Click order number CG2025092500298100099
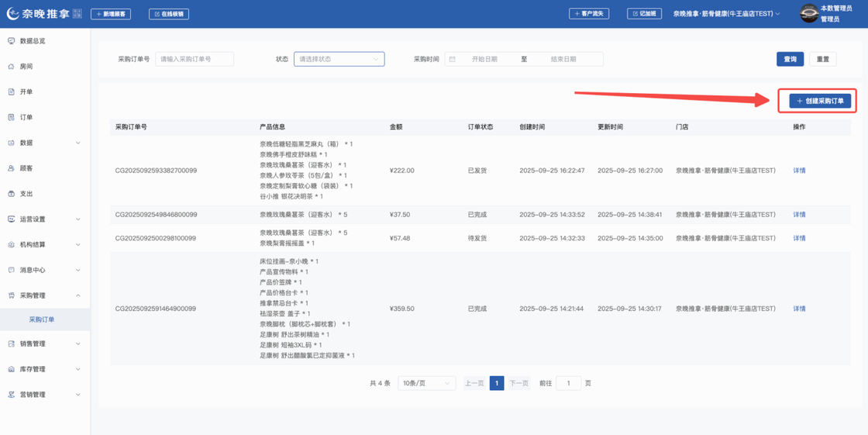Viewport: 868px width, 435px height. (x=156, y=238)
